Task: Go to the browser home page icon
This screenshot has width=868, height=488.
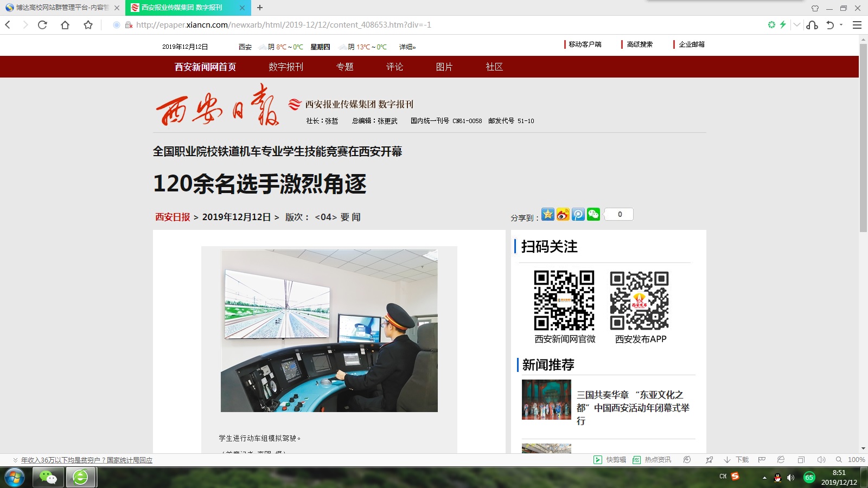Action: point(65,25)
